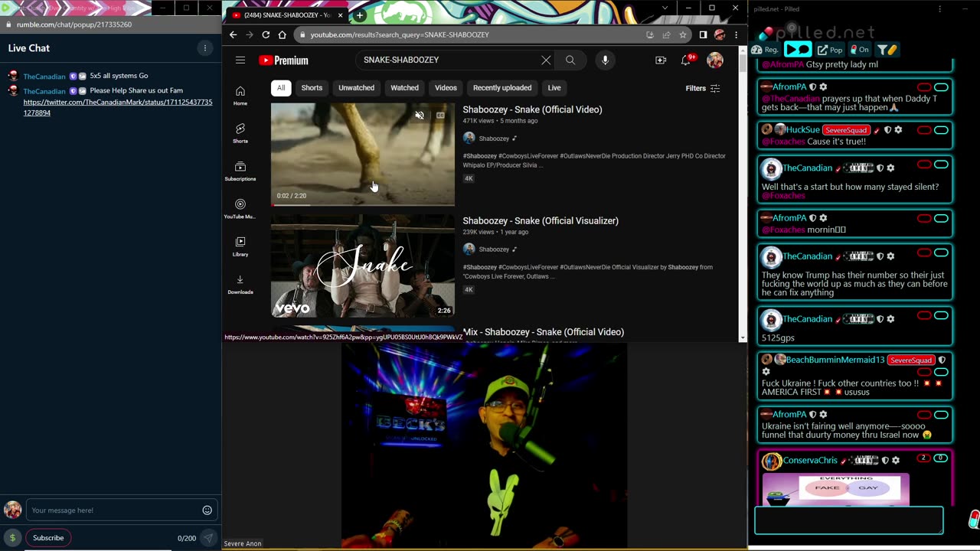Viewport: 980px width, 551px height.
Task: Go to Home in YouTube sidebar
Action: (240, 95)
